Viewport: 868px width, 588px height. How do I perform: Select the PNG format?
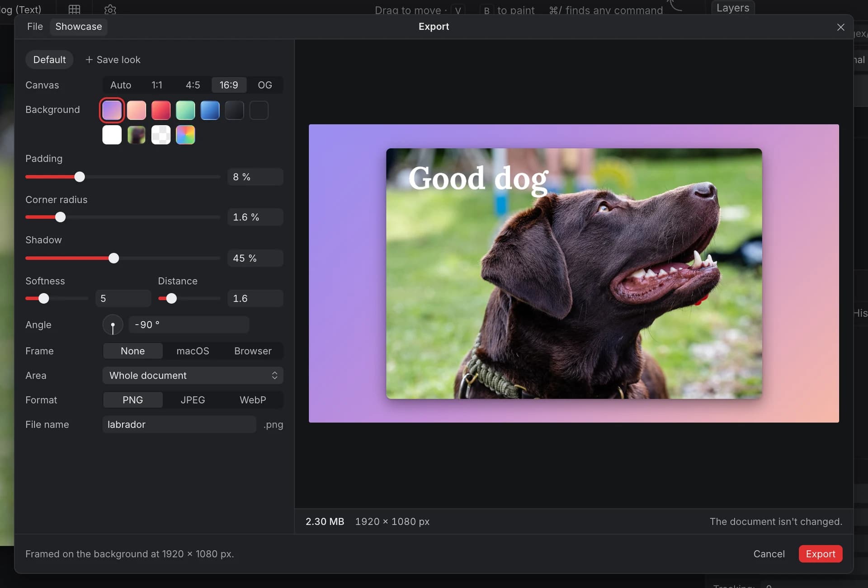pos(132,400)
